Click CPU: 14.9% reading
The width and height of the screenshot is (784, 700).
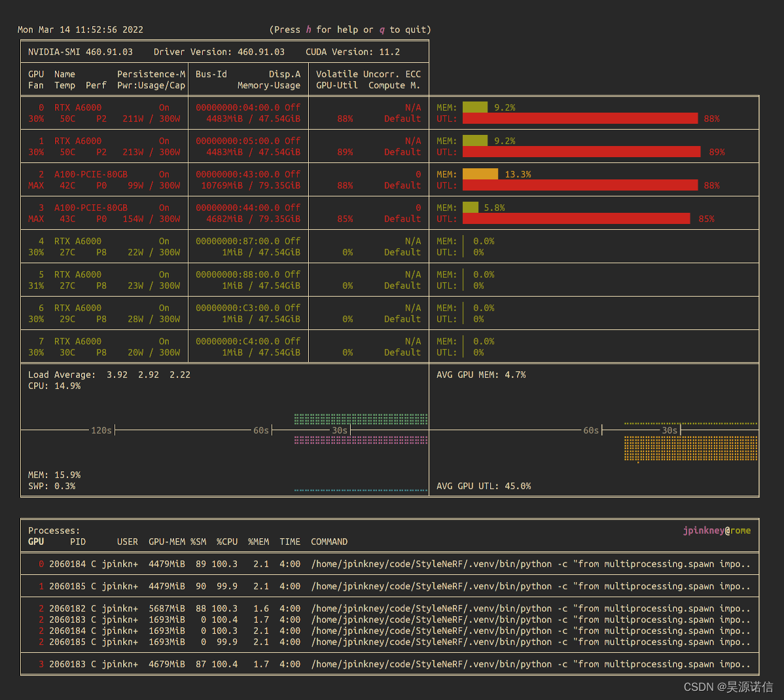pyautogui.click(x=54, y=386)
